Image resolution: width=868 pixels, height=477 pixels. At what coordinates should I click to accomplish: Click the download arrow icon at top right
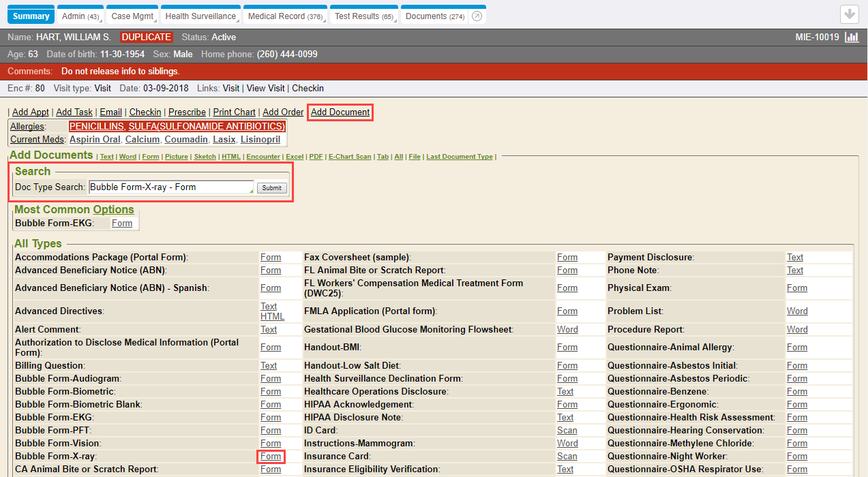tap(849, 14)
